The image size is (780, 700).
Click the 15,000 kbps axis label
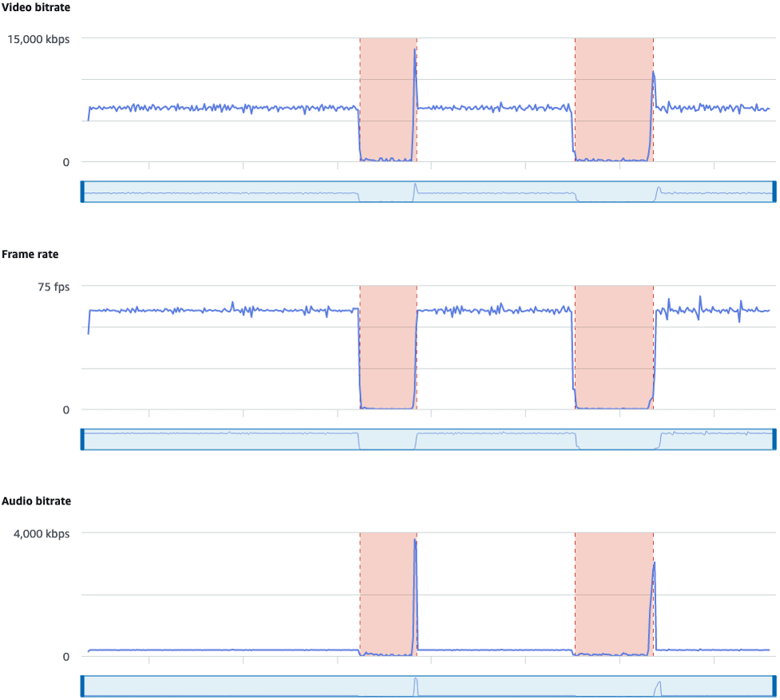38,38
